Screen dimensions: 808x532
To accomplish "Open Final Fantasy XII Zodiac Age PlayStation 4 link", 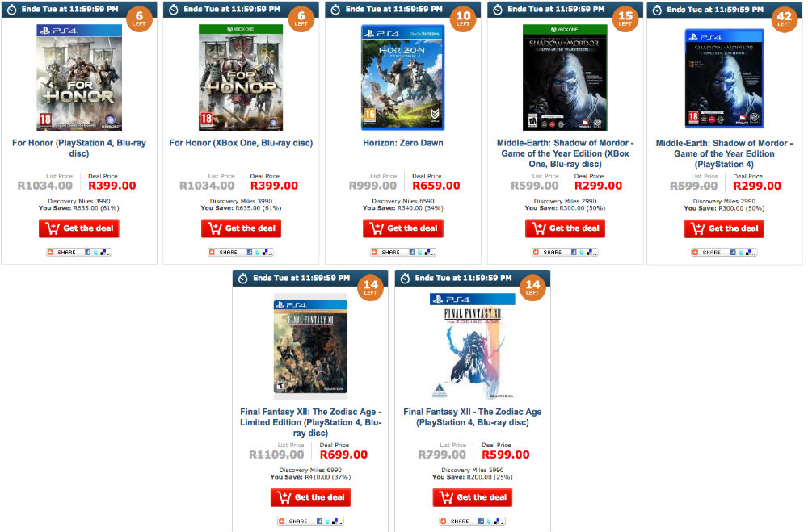I will (x=473, y=417).
